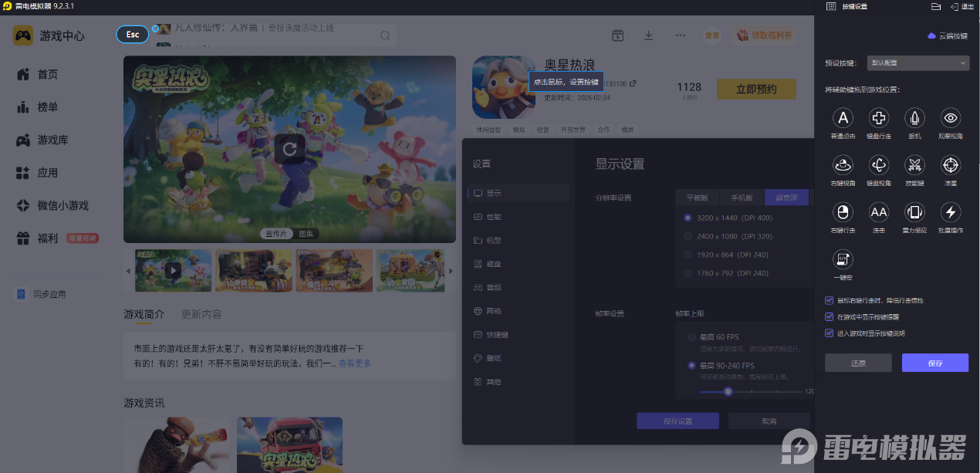Open keymap folder icon in panel header
Image resolution: width=980 pixels, height=473 pixels.
click(936, 6)
